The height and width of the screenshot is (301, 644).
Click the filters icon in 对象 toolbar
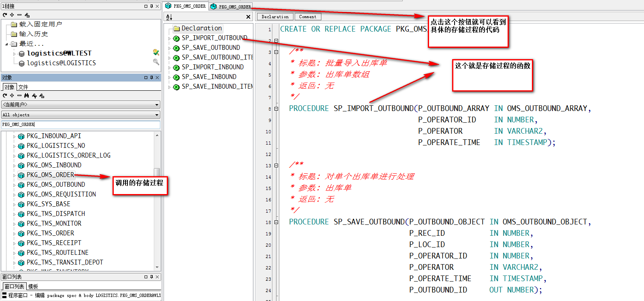(x=34, y=96)
